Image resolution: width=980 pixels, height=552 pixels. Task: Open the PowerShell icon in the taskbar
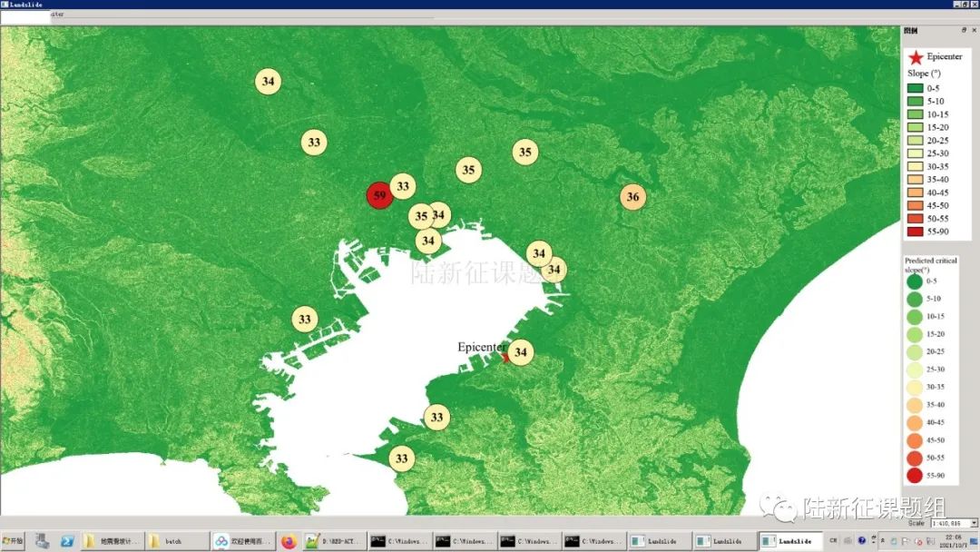click(x=67, y=541)
